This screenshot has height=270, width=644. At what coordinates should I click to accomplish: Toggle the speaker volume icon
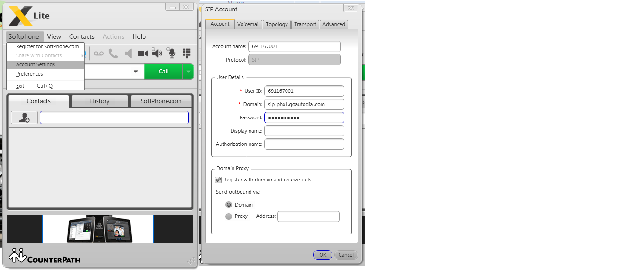coord(157,54)
